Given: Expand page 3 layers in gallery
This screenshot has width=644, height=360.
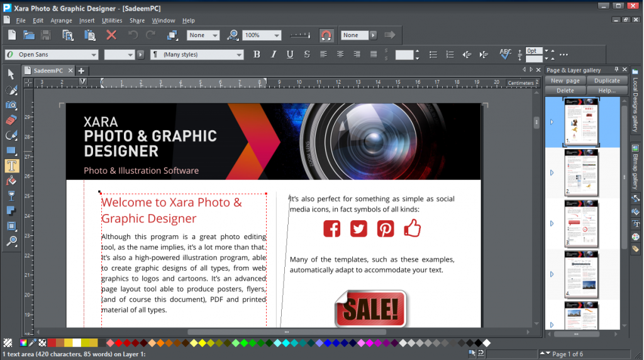Looking at the screenshot, I should click(552, 223).
